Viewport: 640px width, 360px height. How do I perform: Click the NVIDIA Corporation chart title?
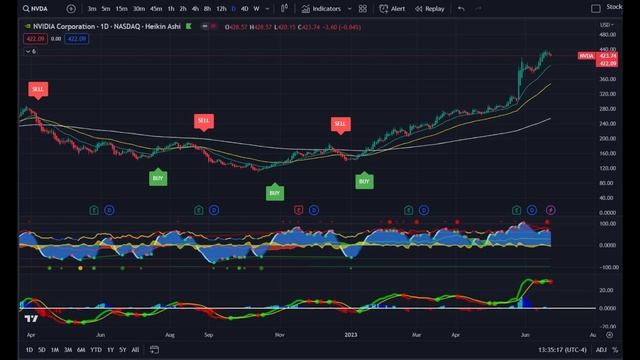coord(107,27)
